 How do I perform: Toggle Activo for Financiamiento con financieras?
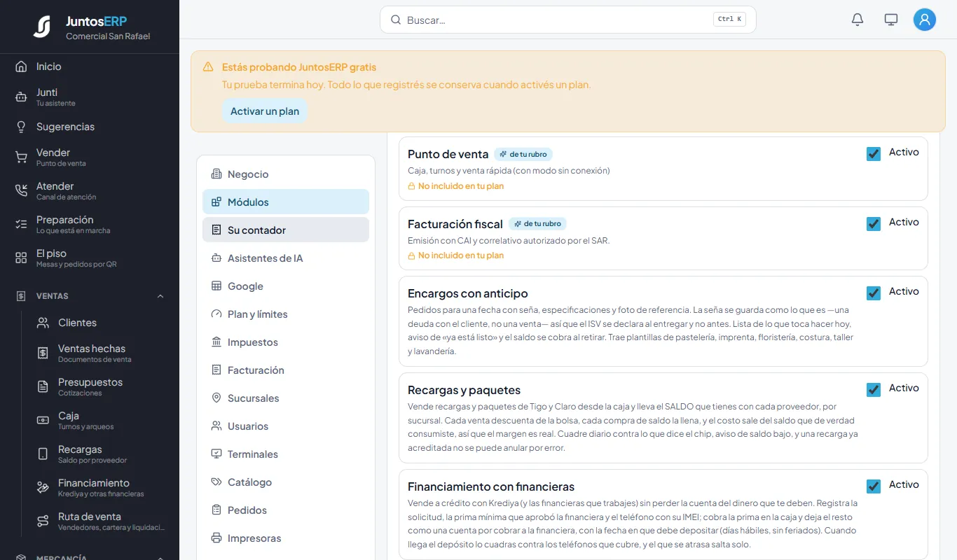coord(874,486)
